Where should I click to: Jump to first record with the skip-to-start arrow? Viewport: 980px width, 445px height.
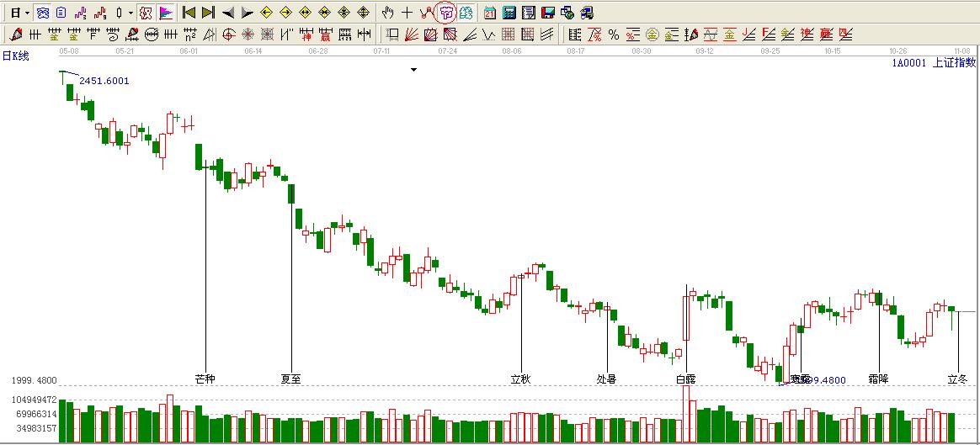click(x=189, y=13)
